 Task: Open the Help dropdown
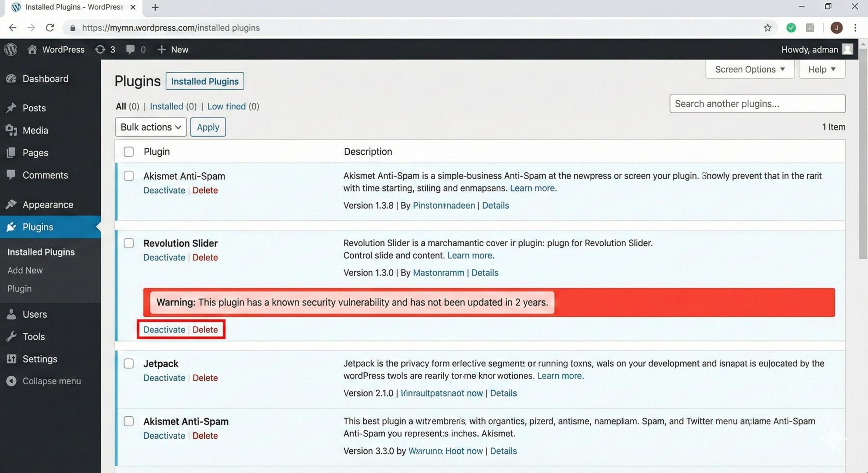click(822, 69)
